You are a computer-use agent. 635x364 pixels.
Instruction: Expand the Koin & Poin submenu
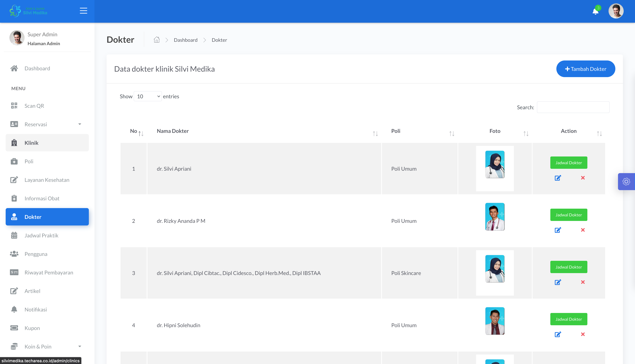click(x=47, y=346)
